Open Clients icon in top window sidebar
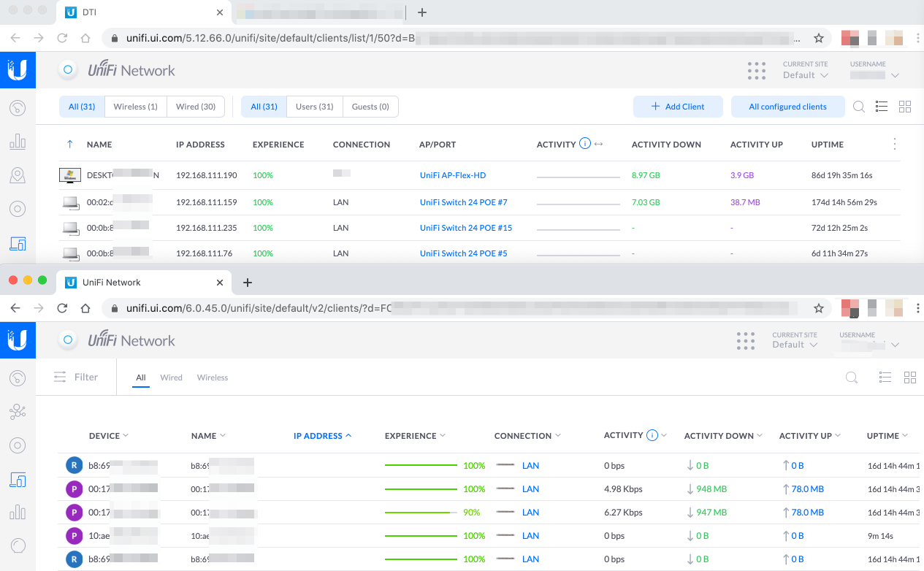Image resolution: width=924 pixels, height=571 pixels. [18, 243]
